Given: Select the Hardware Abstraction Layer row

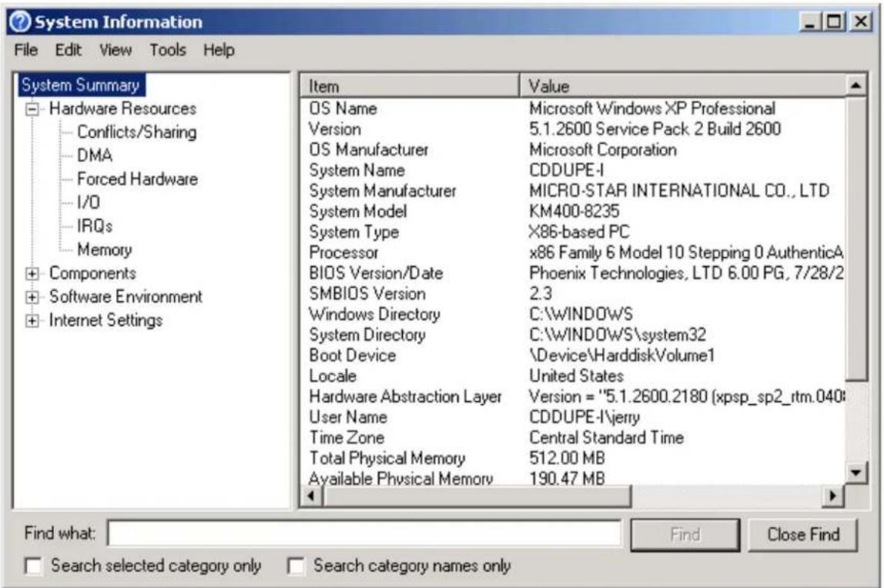Looking at the screenshot, I should [x=572, y=396].
